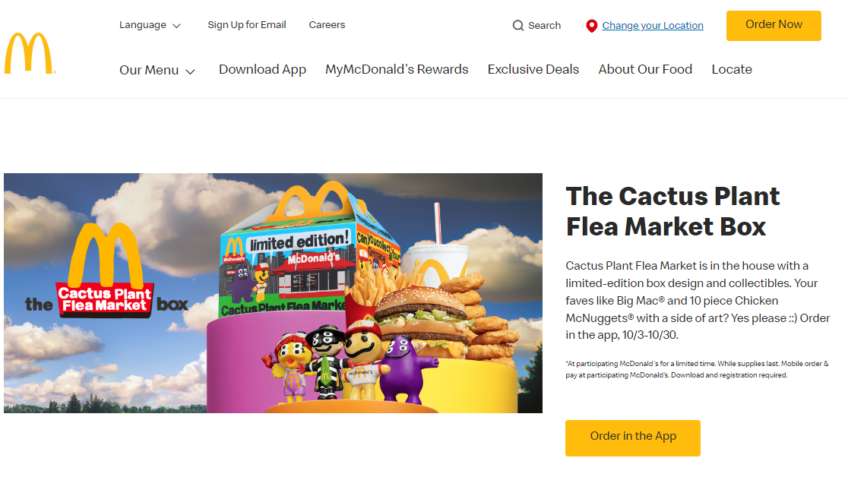The image size is (848, 477).
Task: Expand the Language dropdown chevron
Action: [176, 25]
